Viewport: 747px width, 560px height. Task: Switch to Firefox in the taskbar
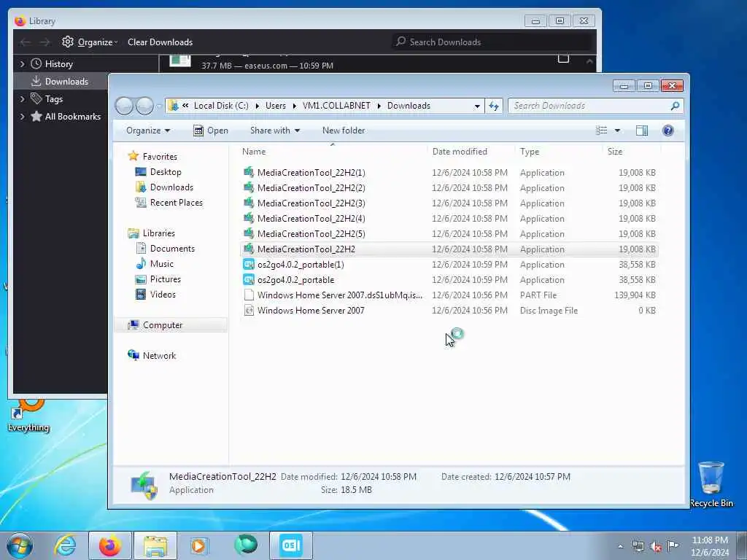point(109,545)
